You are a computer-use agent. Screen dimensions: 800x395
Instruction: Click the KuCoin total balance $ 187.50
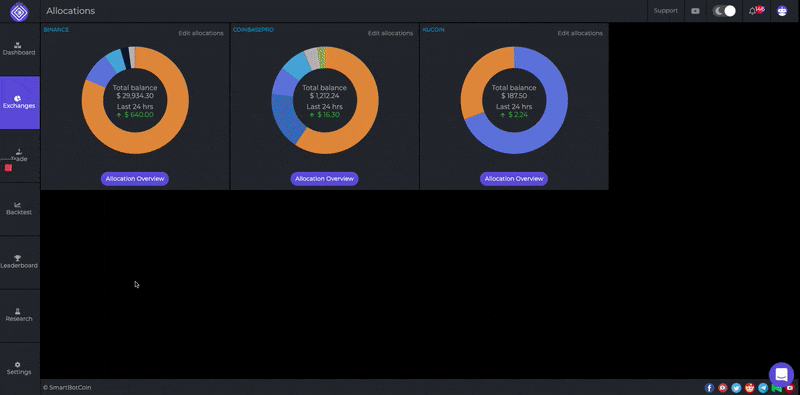[514, 95]
